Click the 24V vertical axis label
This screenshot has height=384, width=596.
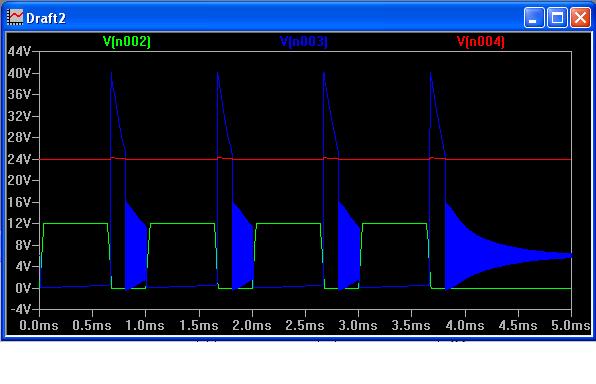pos(19,159)
